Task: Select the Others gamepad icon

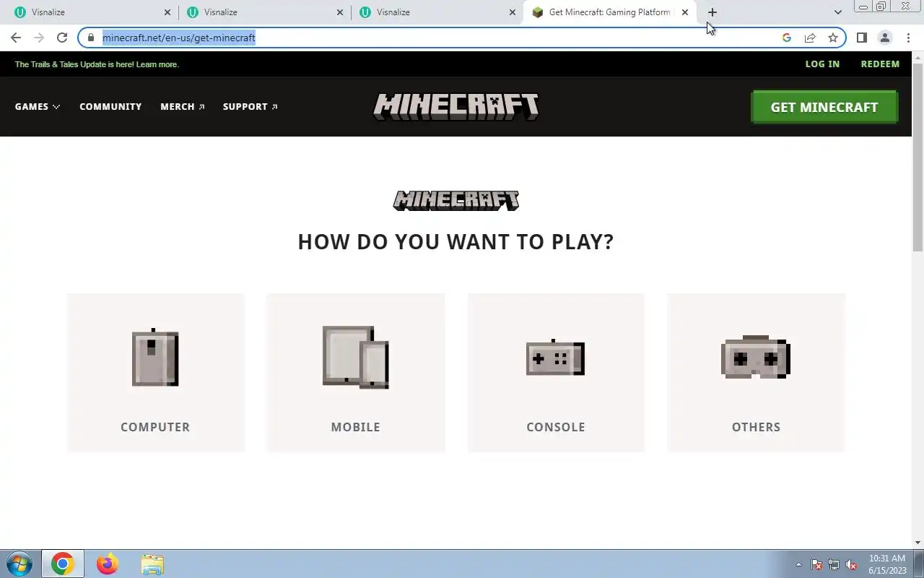Action: point(756,357)
